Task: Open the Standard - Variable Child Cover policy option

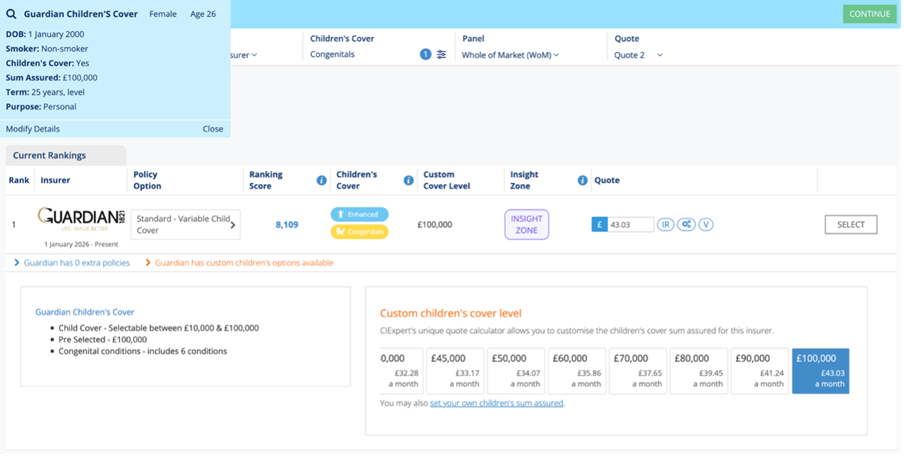Action: [186, 225]
